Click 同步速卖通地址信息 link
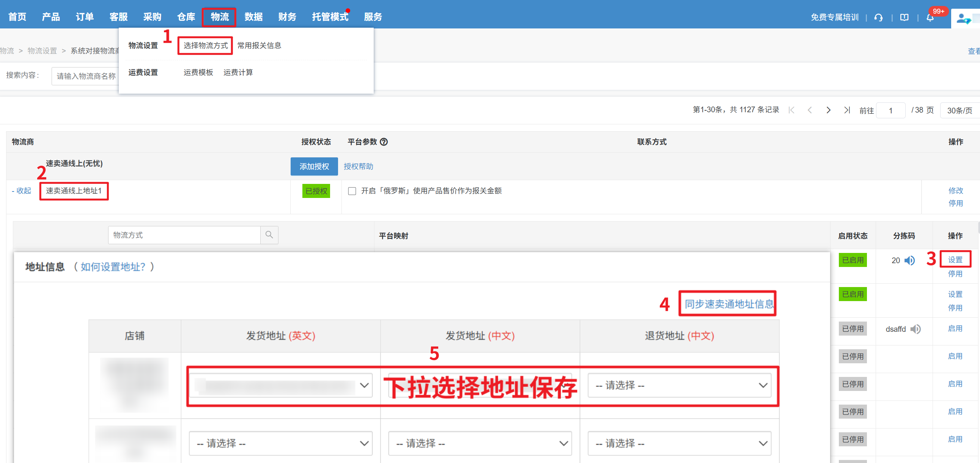Viewport: 980px width, 463px height. coord(728,304)
